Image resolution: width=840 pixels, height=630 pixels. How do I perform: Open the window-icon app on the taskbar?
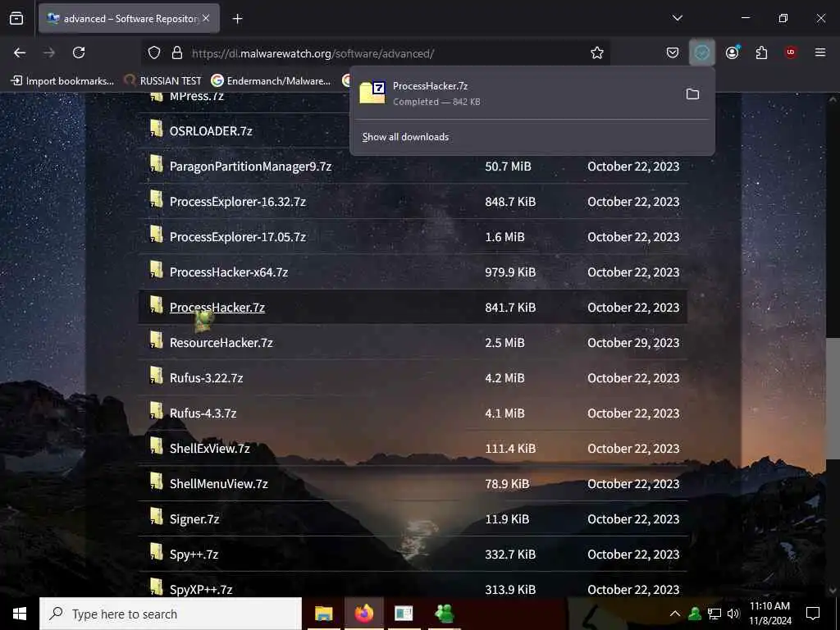404,614
